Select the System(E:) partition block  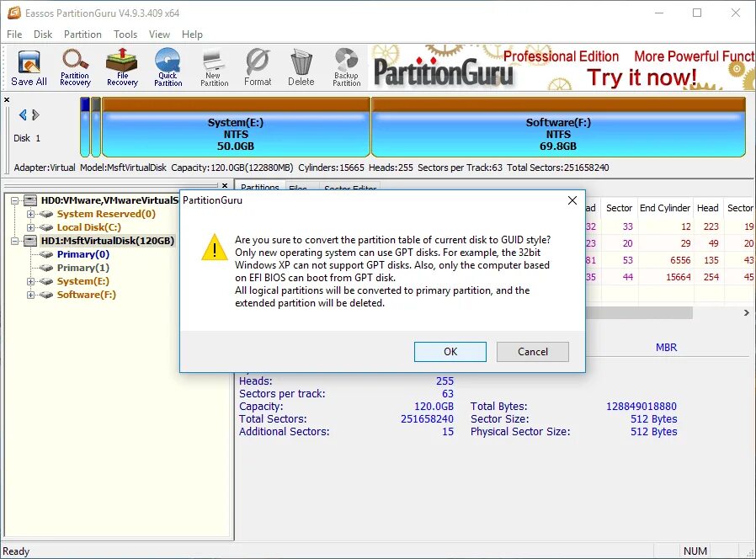click(x=236, y=126)
